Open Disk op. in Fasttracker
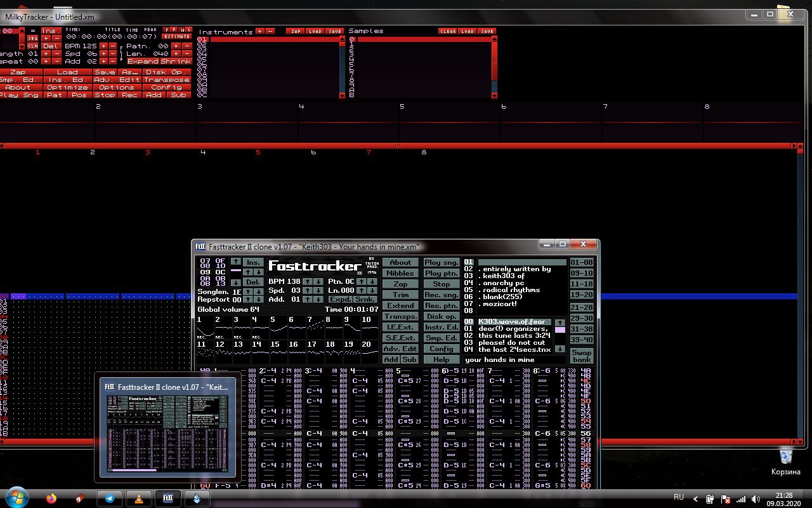The width and height of the screenshot is (812, 508). pos(442,316)
